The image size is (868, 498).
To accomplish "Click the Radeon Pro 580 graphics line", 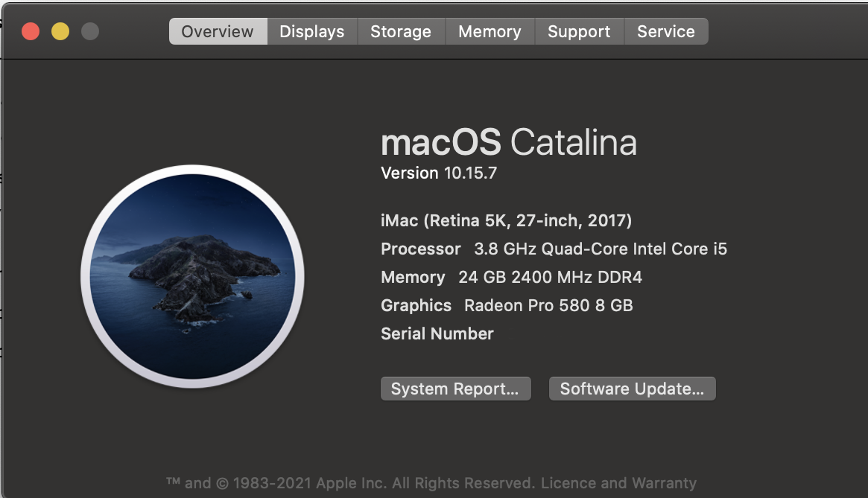I will 507,305.
